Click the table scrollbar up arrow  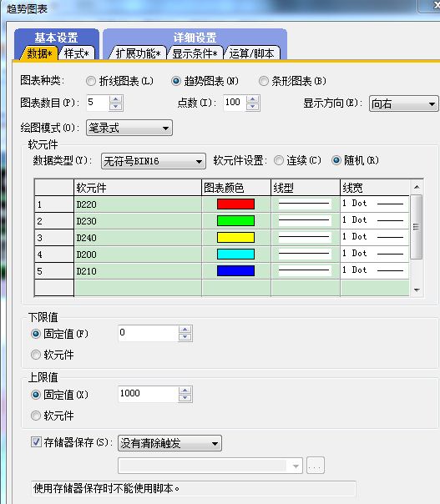(x=417, y=187)
